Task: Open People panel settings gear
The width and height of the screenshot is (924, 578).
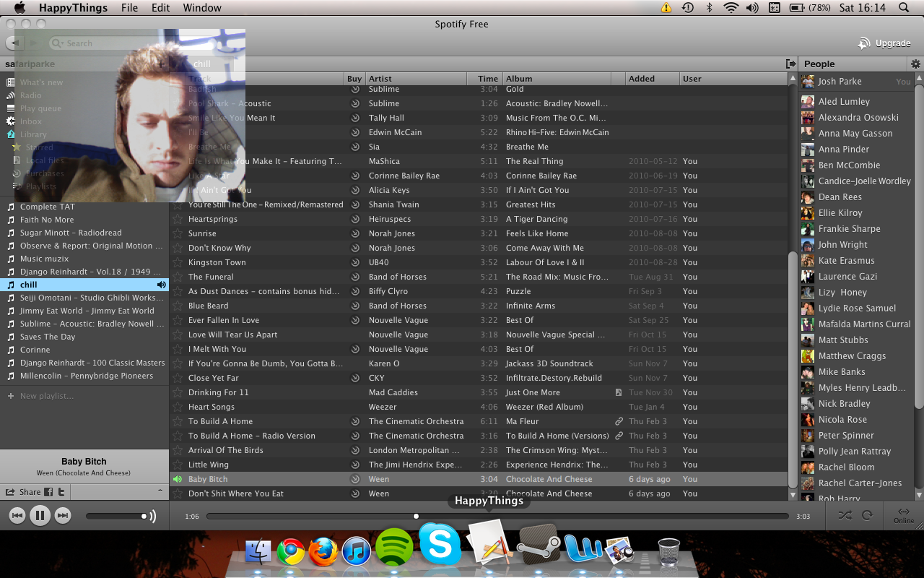Action: coord(915,64)
